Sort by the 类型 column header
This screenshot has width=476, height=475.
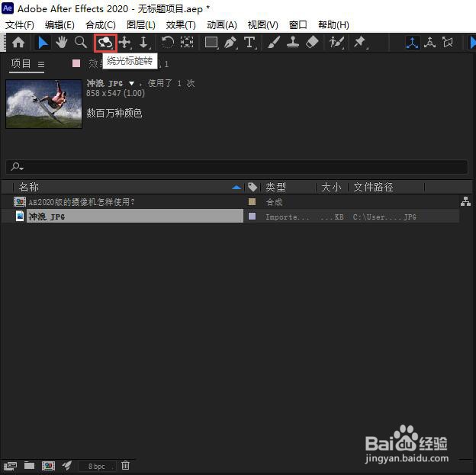275,187
